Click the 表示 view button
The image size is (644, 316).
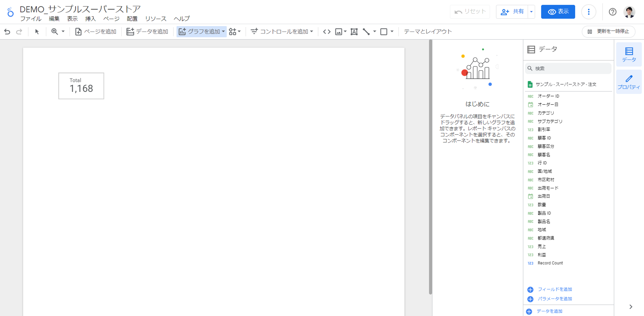(x=558, y=12)
